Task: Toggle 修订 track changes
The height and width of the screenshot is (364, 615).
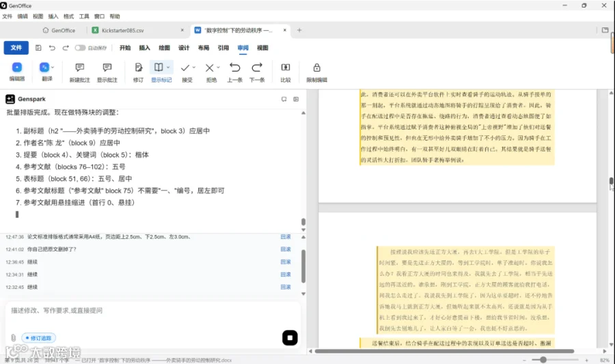Action: click(x=138, y=72)
